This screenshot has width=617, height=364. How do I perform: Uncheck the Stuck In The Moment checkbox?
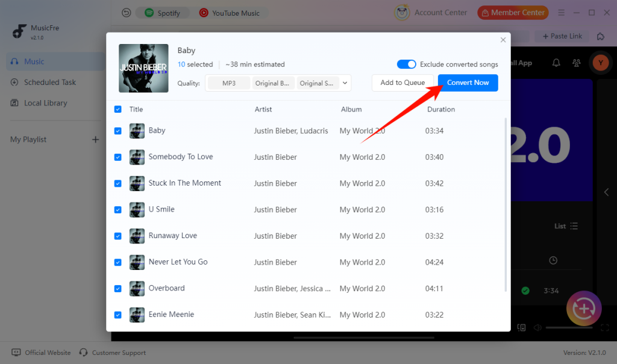pos(117,183)
